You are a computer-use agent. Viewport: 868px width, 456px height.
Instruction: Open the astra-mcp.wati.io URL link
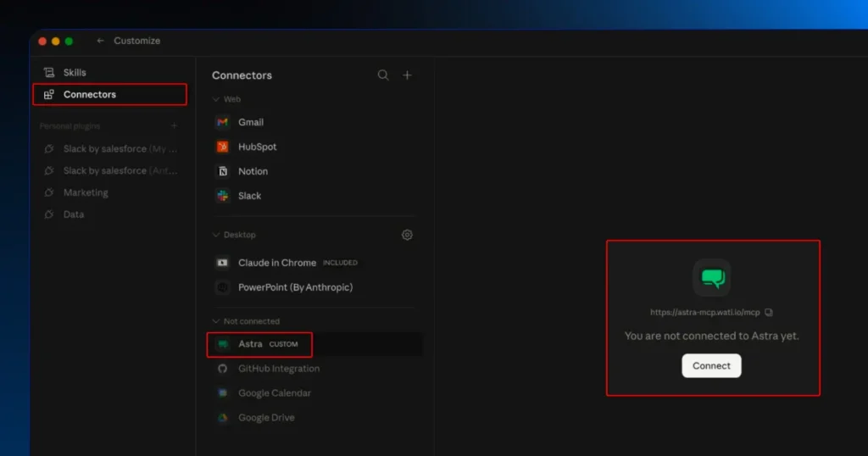click(x=704, y=313)
